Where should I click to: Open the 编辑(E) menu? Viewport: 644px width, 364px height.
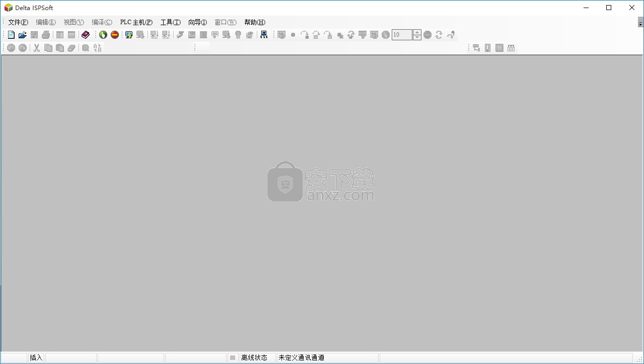46,22
